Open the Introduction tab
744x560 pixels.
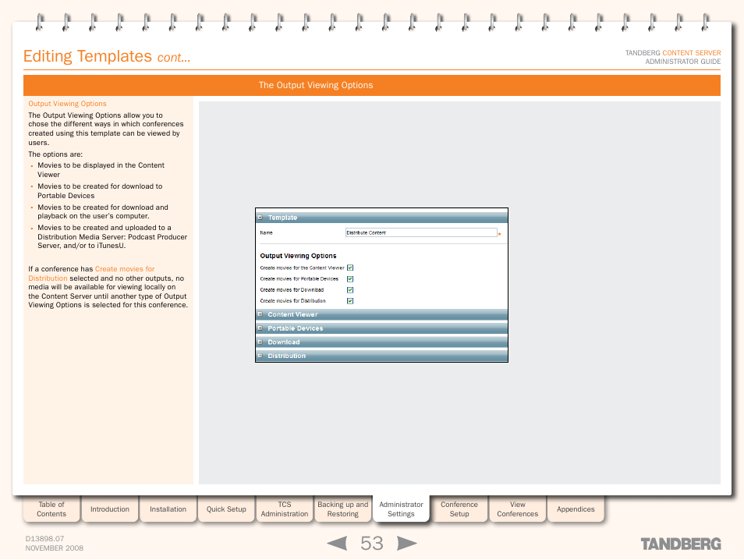tap(110, 509)
